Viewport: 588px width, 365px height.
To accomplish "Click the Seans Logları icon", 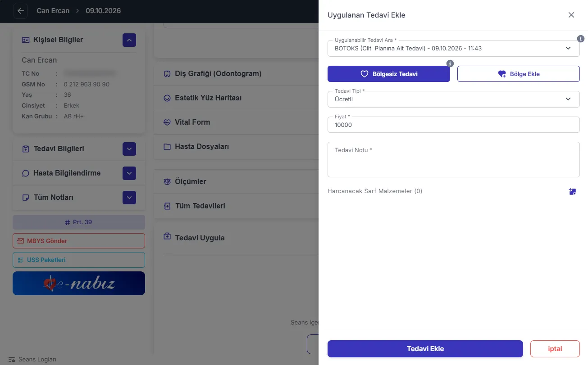I will (12, 360).
